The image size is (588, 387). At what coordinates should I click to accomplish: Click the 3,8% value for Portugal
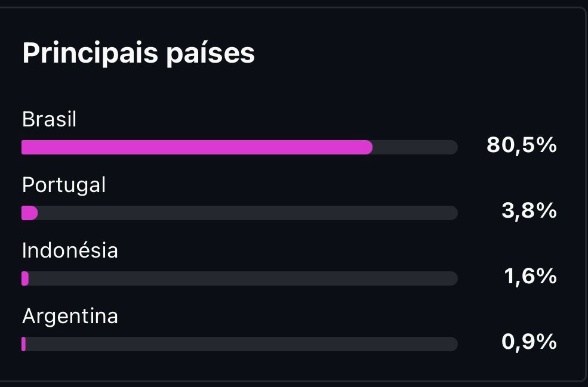pyautogui.click(x=529, y=210)
